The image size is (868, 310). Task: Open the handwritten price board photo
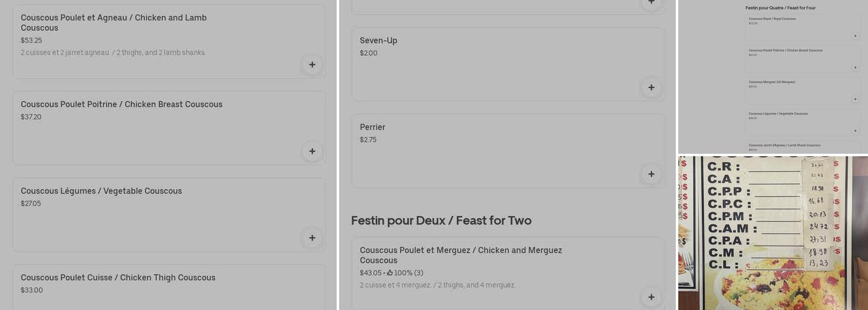click(x=773, y=232)
